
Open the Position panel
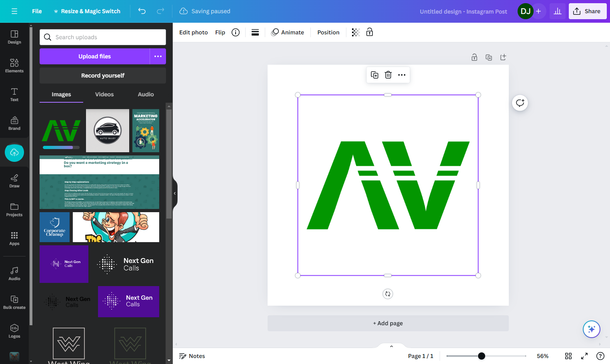[328, 32]
